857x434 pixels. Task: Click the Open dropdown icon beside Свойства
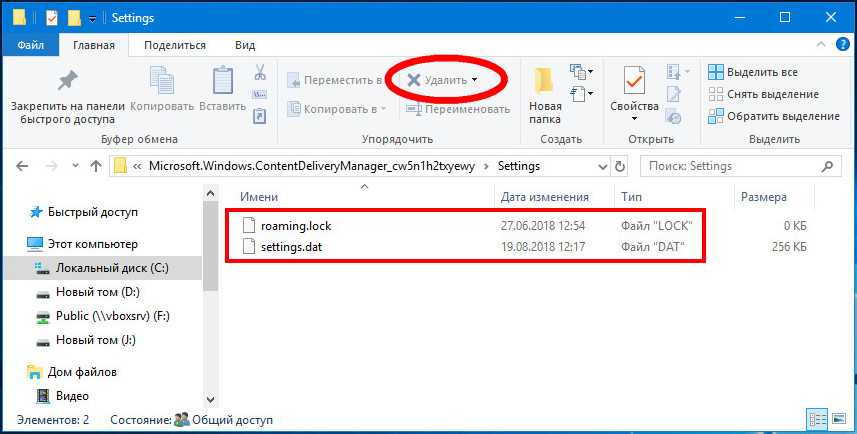pos(678,72)
